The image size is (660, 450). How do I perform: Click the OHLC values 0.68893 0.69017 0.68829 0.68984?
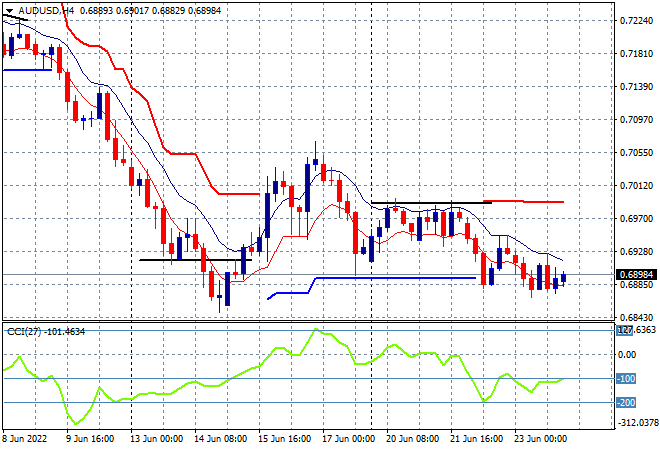150,11
